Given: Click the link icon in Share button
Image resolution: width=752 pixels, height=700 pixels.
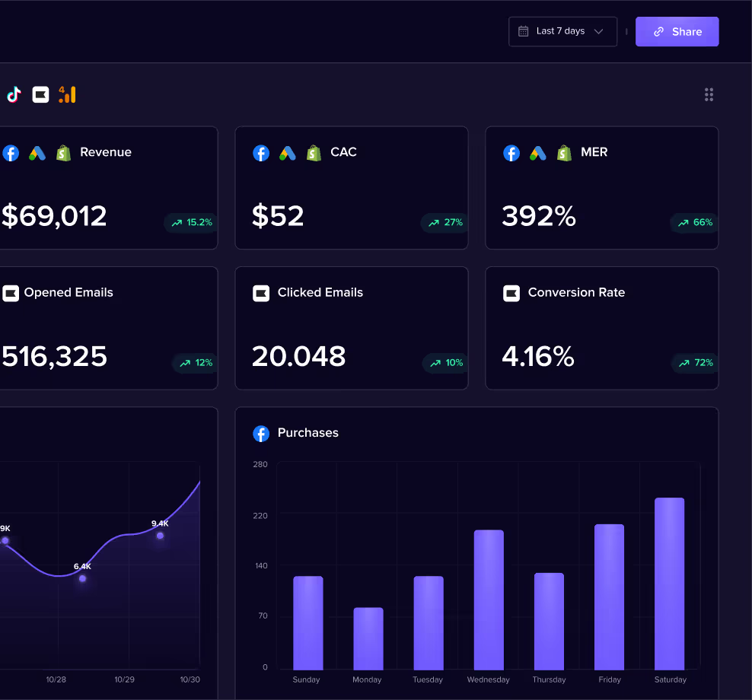Looking at the screenshot, I should point(659,32).
